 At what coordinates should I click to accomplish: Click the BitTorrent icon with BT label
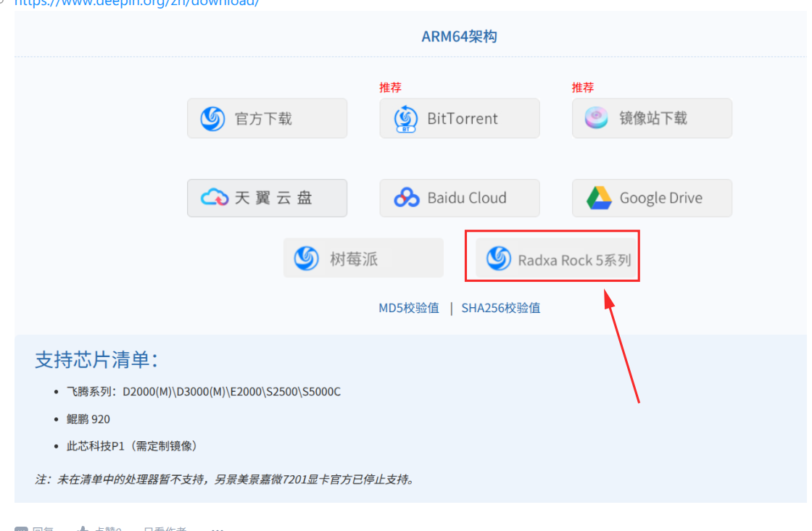coord(406,119)
